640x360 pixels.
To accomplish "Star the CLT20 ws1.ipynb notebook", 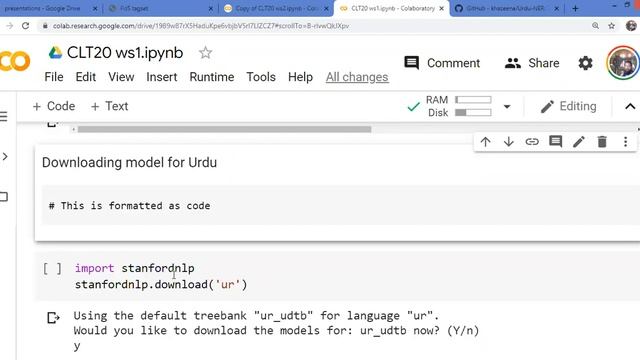I will pos(205,53).
